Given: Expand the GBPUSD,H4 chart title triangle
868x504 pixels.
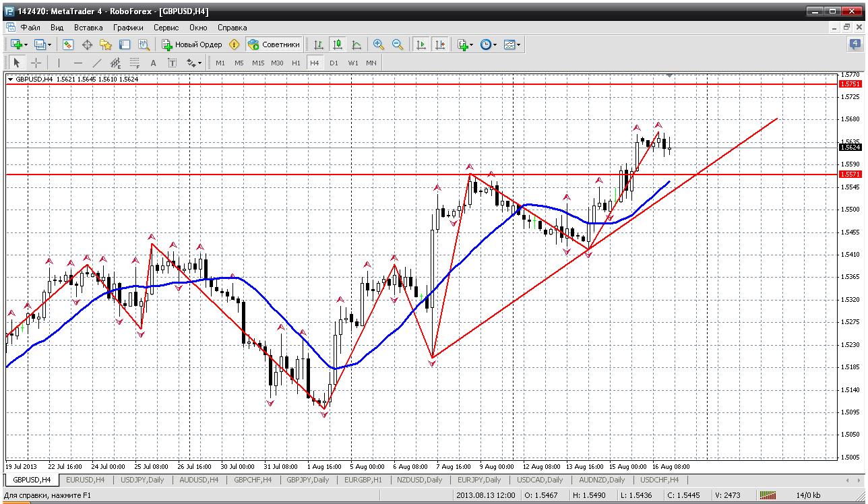Looking at the screenshot, I should (x=10, y=79).
